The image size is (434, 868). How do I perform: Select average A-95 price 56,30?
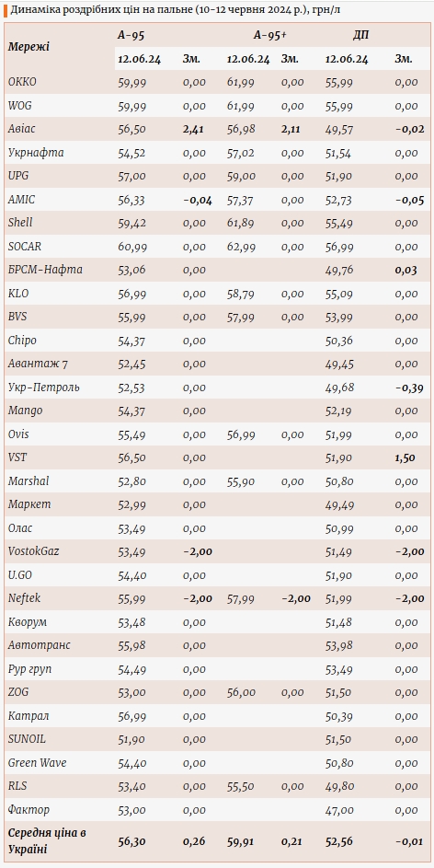click(132, 841)
